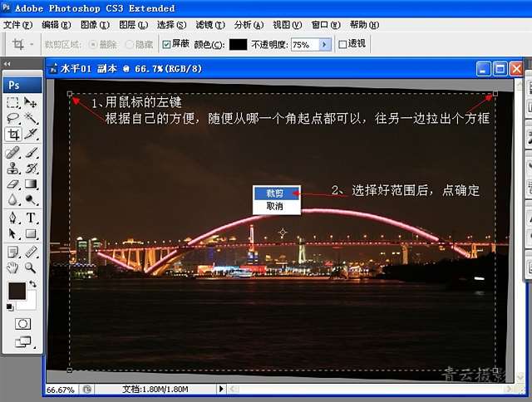Select the Clone Stamp tool

click(13, 168)
